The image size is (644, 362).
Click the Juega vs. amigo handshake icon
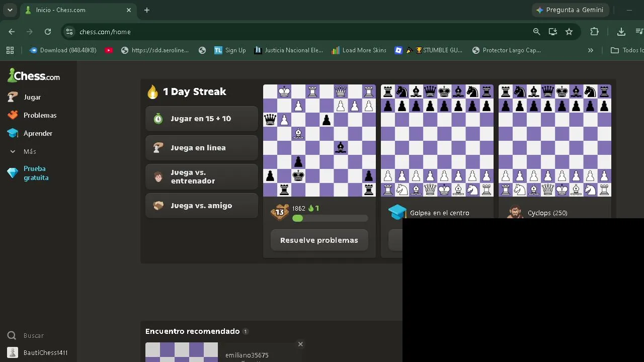158,206
